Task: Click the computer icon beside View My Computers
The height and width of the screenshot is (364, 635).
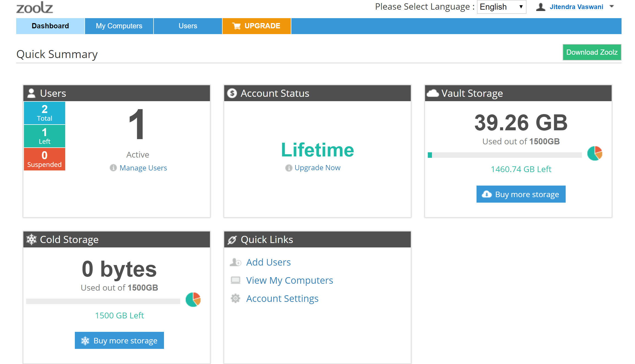Action: coord(236,280)
